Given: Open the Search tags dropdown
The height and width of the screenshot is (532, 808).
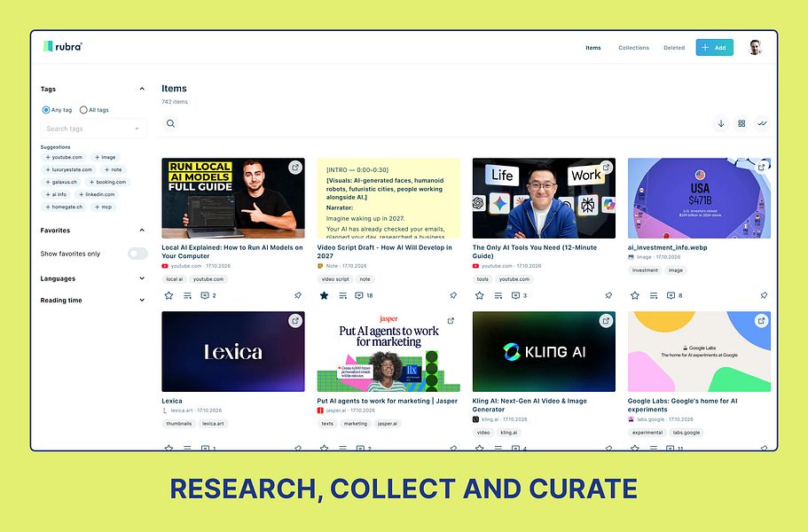Looking at the screenshot, I should [93, 129].
